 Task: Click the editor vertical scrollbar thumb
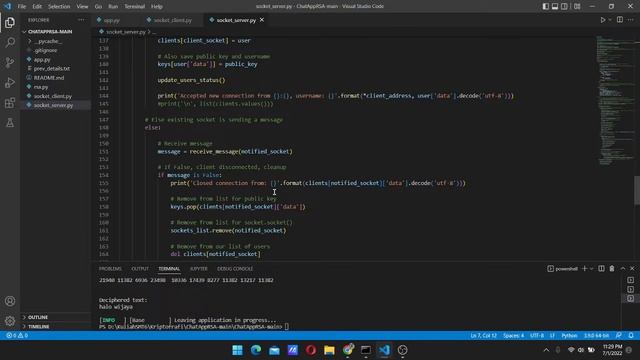(x=637, y=190)
